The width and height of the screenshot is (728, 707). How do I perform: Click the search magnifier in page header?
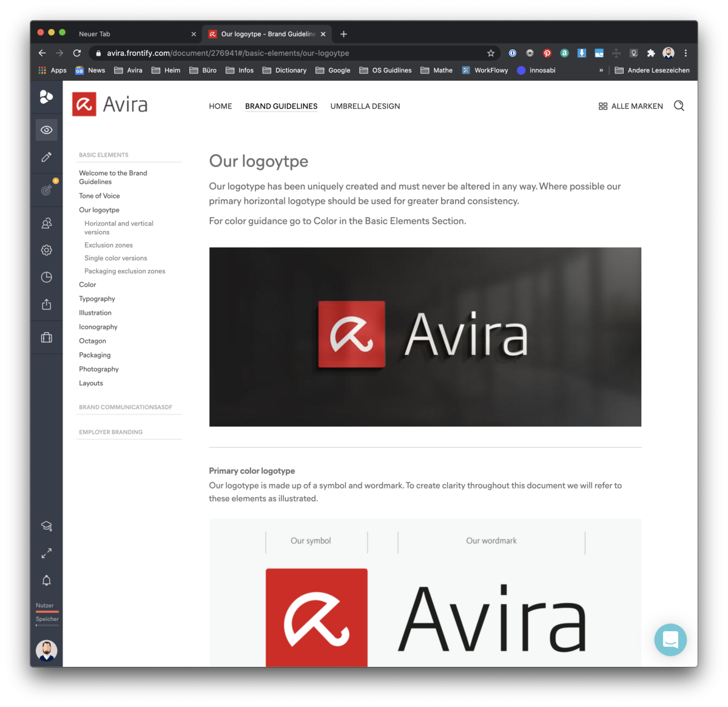[679, 106]
